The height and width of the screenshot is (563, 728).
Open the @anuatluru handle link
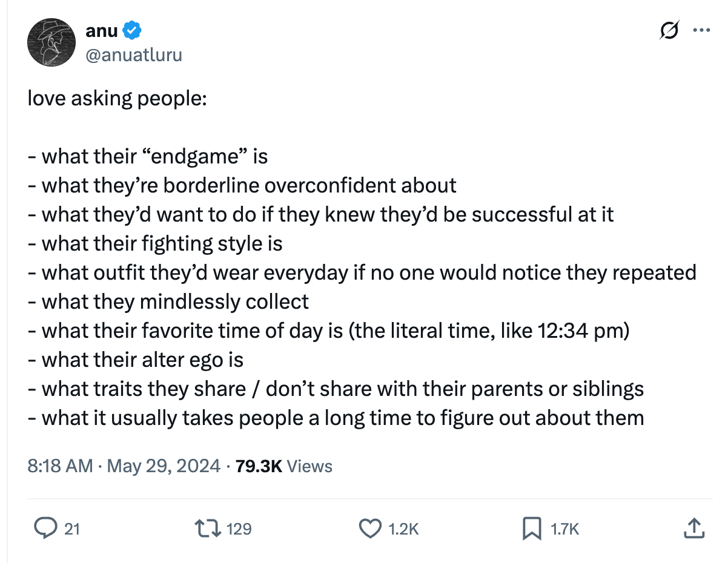(x=134, y=55)
